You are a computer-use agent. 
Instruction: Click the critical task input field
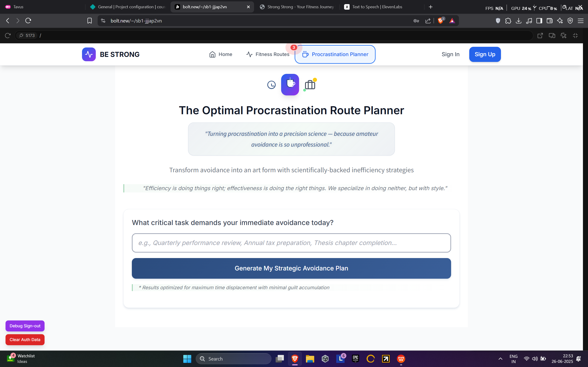[x=291, y=243]
